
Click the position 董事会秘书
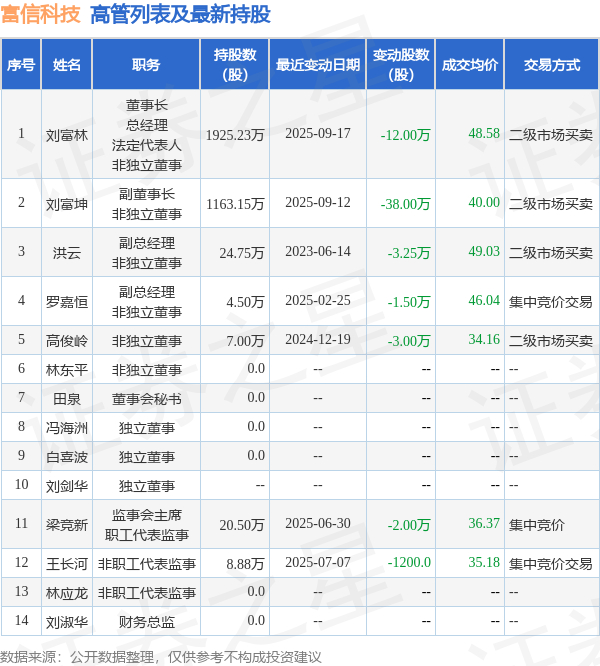pyautogui.click(x=146, y=399)
